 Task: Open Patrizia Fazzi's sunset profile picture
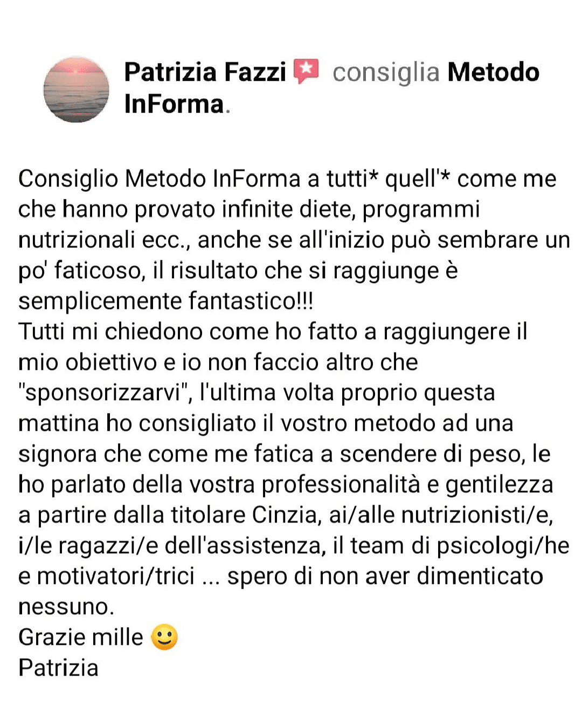point(76,90)
